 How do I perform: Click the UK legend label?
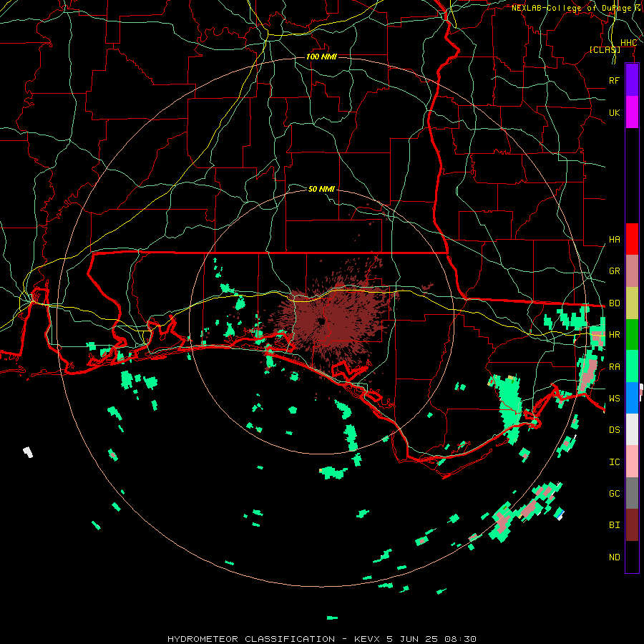[614, 112]
